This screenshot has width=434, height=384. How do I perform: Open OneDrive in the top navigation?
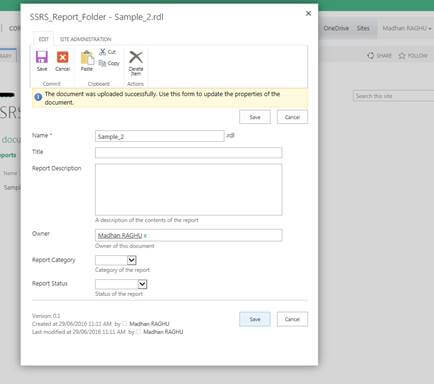336,28
